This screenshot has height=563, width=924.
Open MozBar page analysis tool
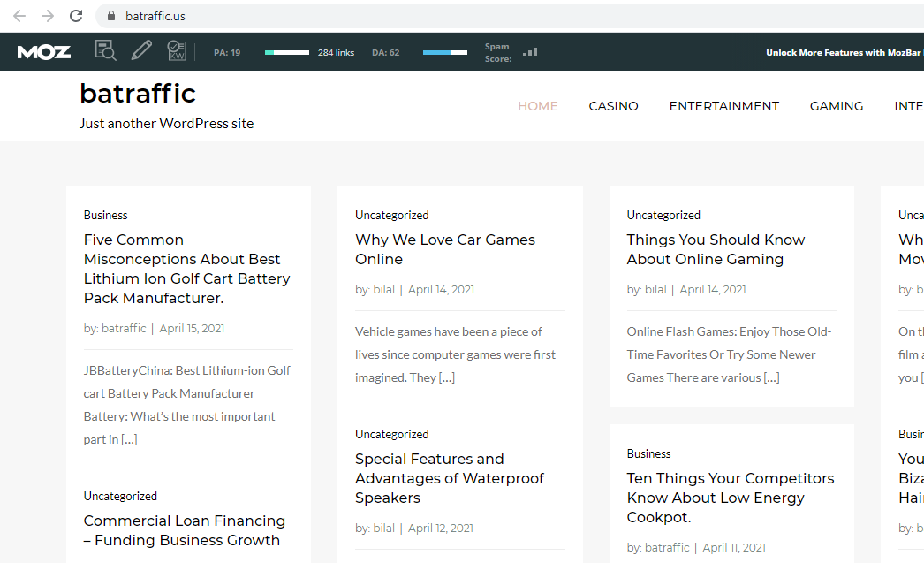point(105,51)
